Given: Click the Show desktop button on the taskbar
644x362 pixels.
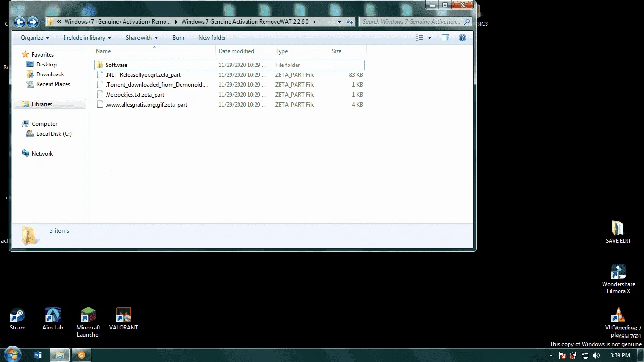Looking at the screenshot, I should (641, 355).
